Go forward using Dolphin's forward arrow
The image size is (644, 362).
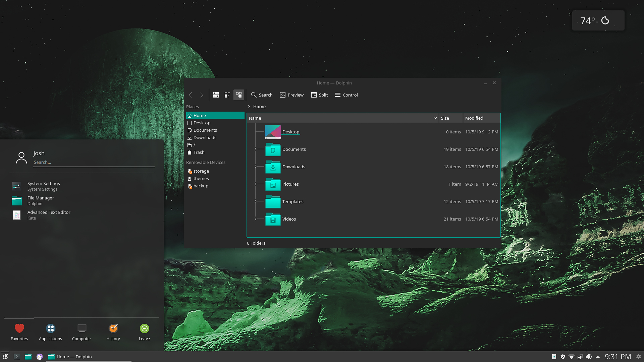(202, 95)
